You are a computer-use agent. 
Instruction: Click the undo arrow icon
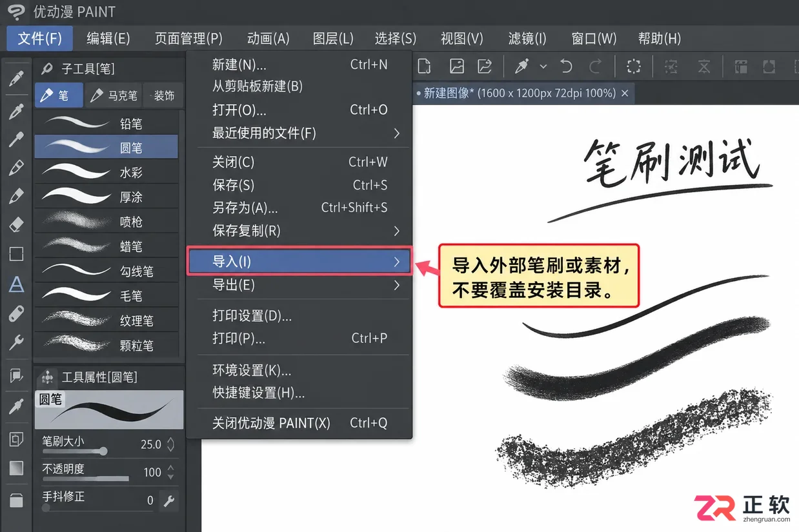click(x=566, y=66)
